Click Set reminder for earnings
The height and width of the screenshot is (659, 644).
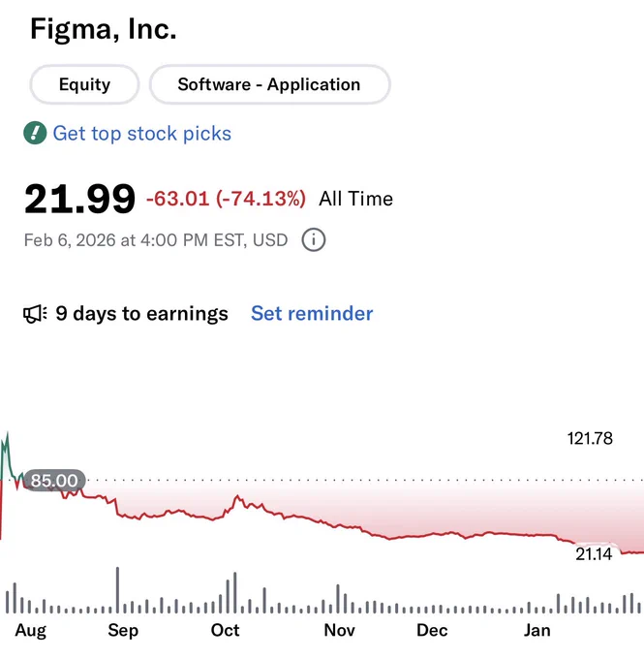312,314
